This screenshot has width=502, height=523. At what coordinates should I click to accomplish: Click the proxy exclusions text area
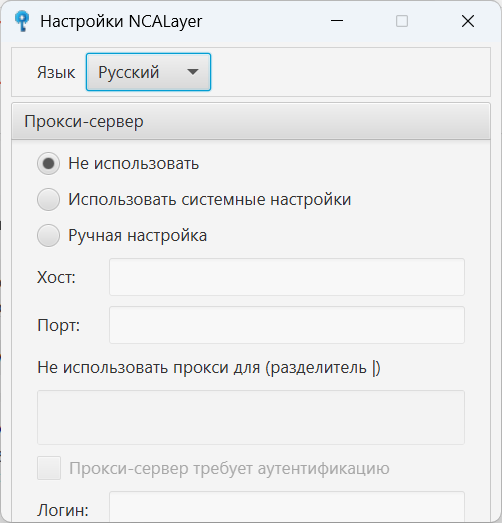251,417
